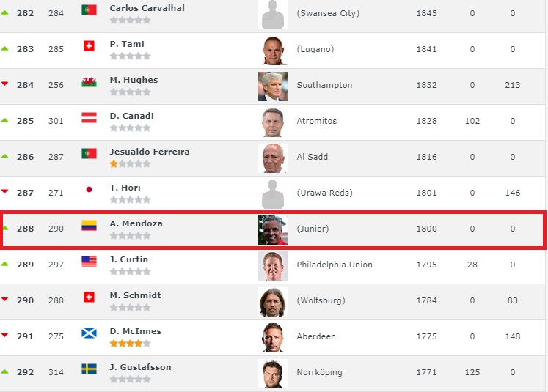Click the Philadelphia Union team link
Viewport: 548px width, 392px height.
[x=335, y=265]
